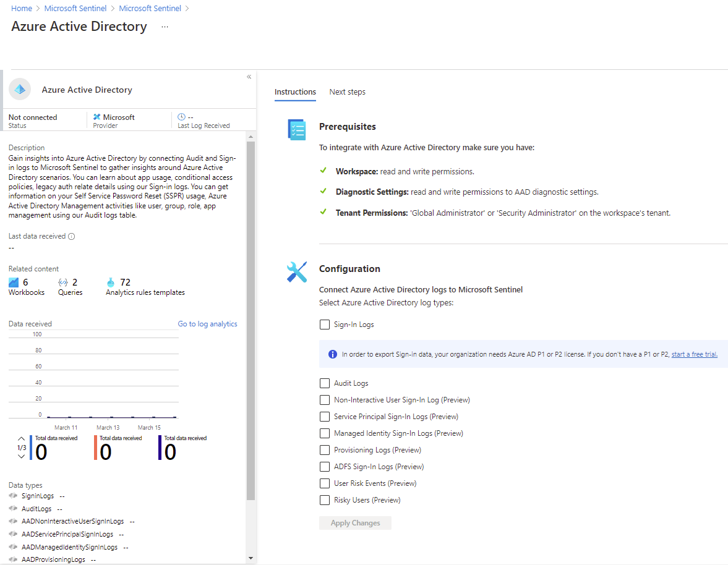Check Service Principal Sign-In Logs (Preview)
This screenshot has height=565, width=728.
[x=325, y=417]
